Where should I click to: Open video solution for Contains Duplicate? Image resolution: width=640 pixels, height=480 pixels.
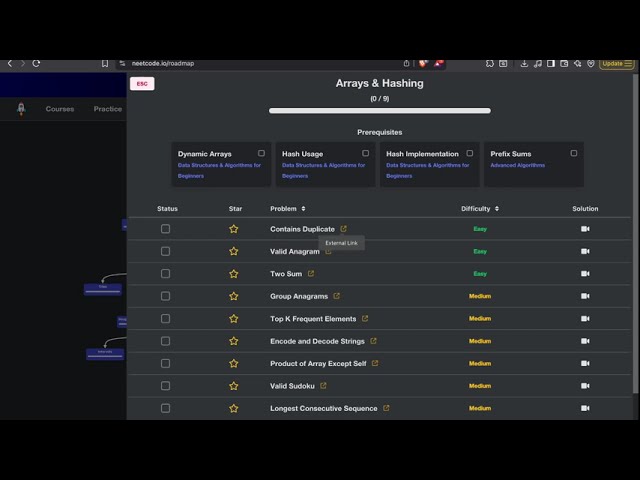coord(585,229)
